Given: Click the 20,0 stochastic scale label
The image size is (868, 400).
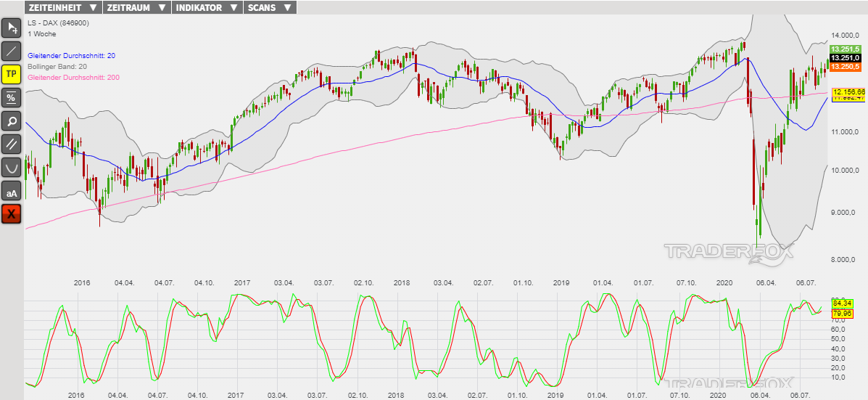Looking at the screenshot, I should (x=839, y=368).
